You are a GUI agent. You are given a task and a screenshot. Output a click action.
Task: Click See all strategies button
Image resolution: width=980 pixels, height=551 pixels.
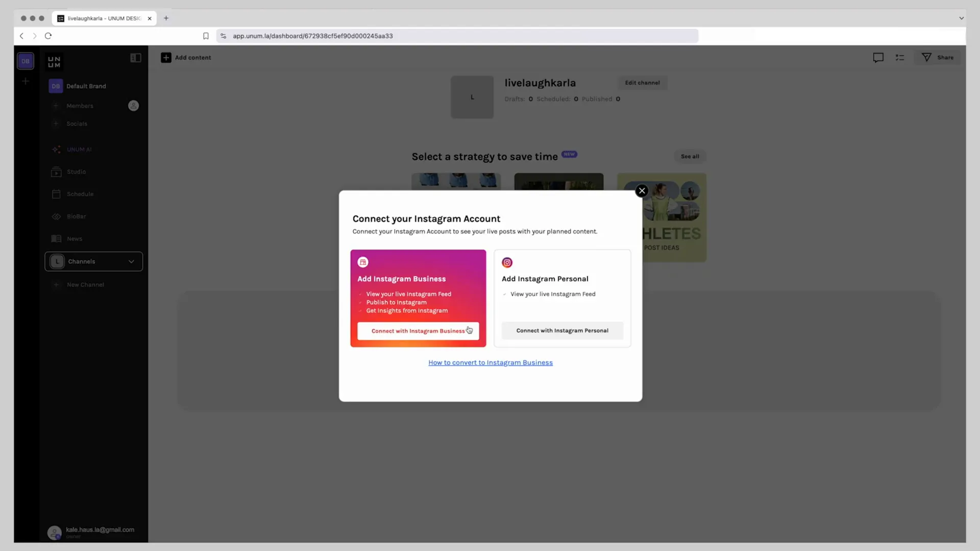coord(690,157)
